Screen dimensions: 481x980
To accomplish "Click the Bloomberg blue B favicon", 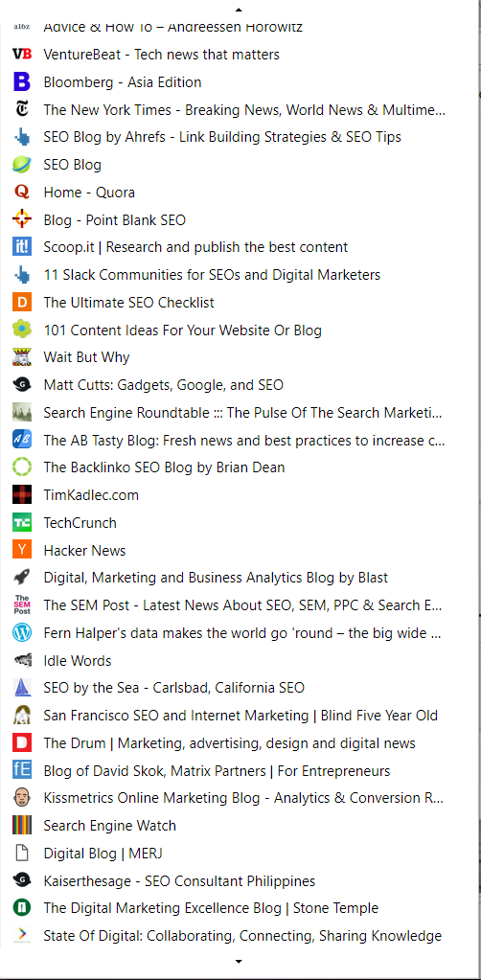I will (22, 81).
